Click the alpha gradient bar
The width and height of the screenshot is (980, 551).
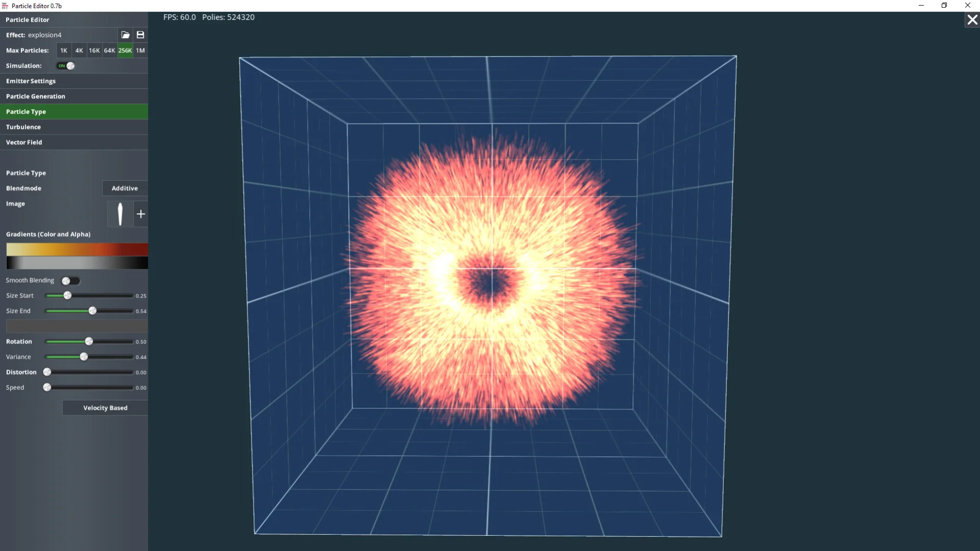[77, 263]
